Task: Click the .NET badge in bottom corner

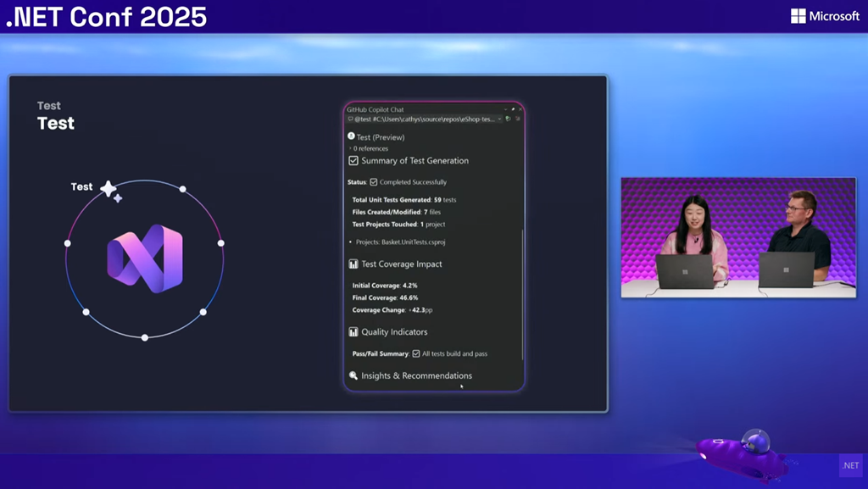Action: (x=849, y=465)
